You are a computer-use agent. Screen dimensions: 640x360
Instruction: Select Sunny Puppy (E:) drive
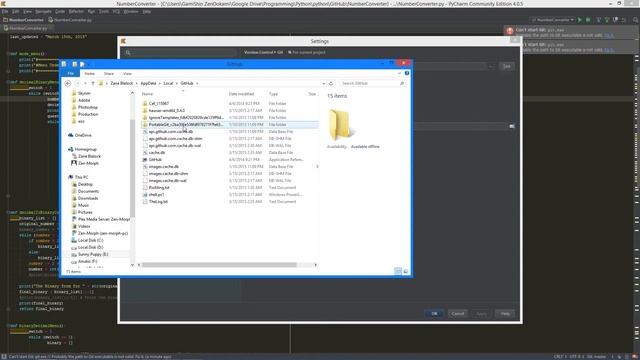coord(93,254)
